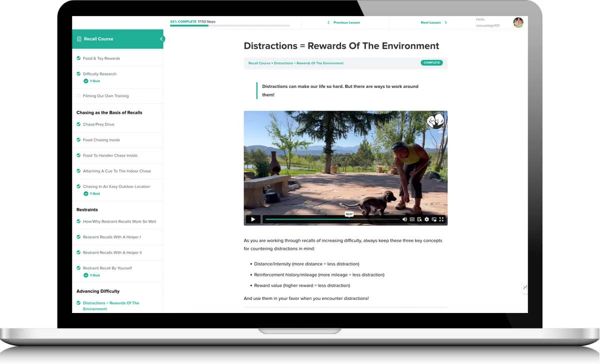The height and width of the screenshot is (364, 600).
Task: Mute the video volume
Action: coord(404,219)
